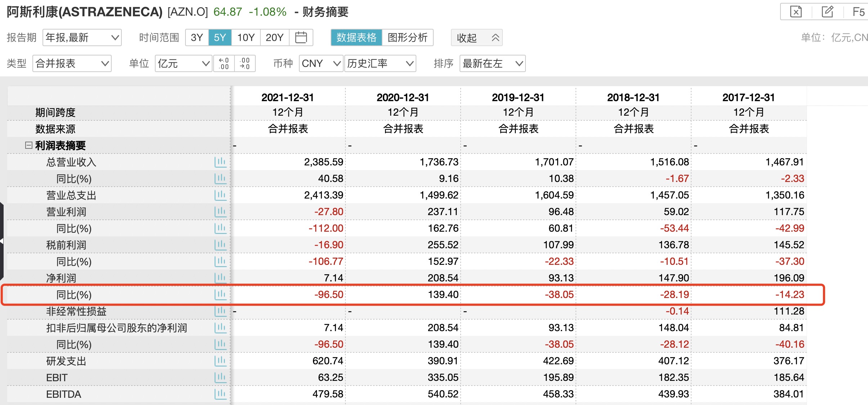Click the Excel export icon
The height and width of the screenshot is (405, 868).
click(796, 12)
